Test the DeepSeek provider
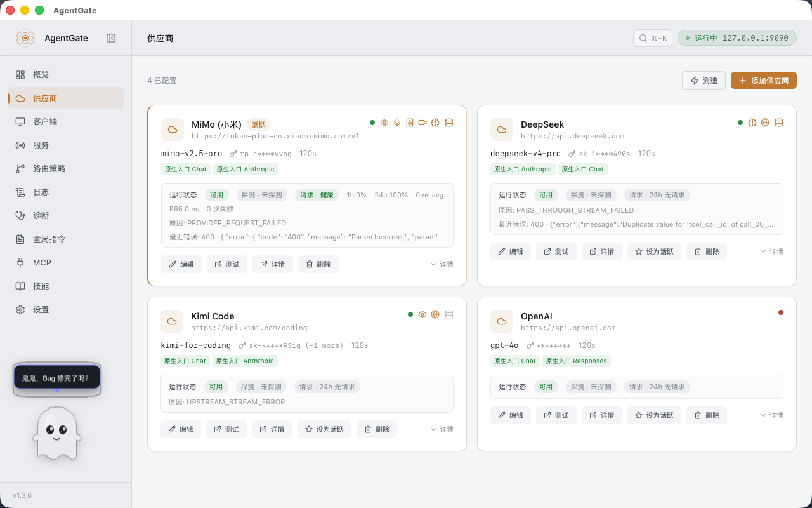The image size is (812, 508). (x=556, y=251)
